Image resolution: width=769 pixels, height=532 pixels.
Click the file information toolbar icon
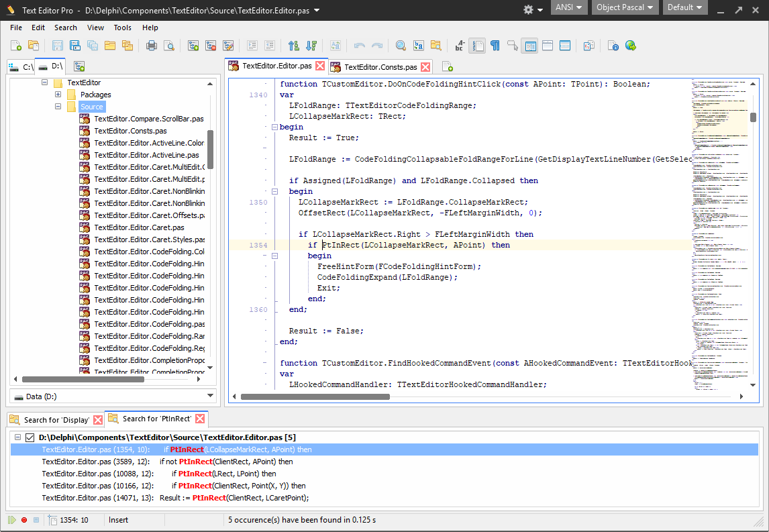pyautogui.click(x=613, y=46)
